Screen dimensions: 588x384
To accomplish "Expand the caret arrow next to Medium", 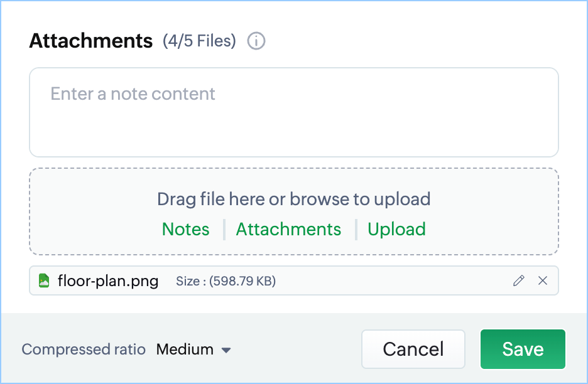I will coord(226,350).
